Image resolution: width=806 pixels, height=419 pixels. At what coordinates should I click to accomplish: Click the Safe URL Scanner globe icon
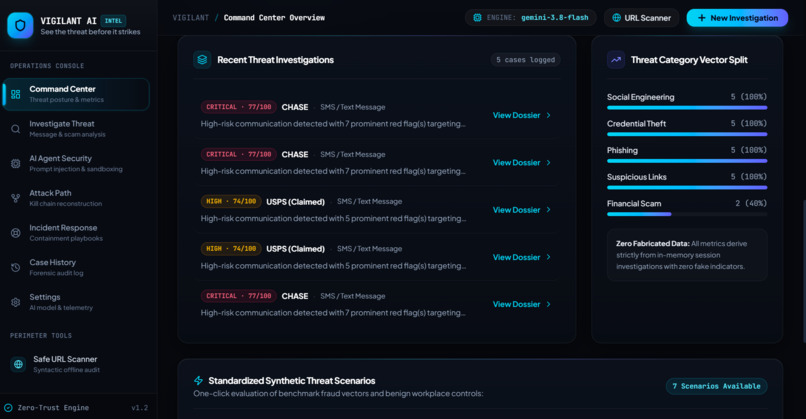(18, 364)
